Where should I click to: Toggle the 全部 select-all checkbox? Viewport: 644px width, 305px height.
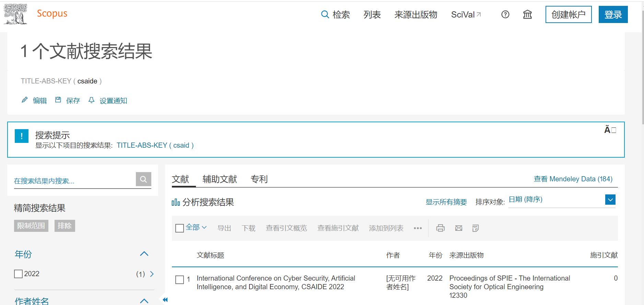[x=179, y=228]
